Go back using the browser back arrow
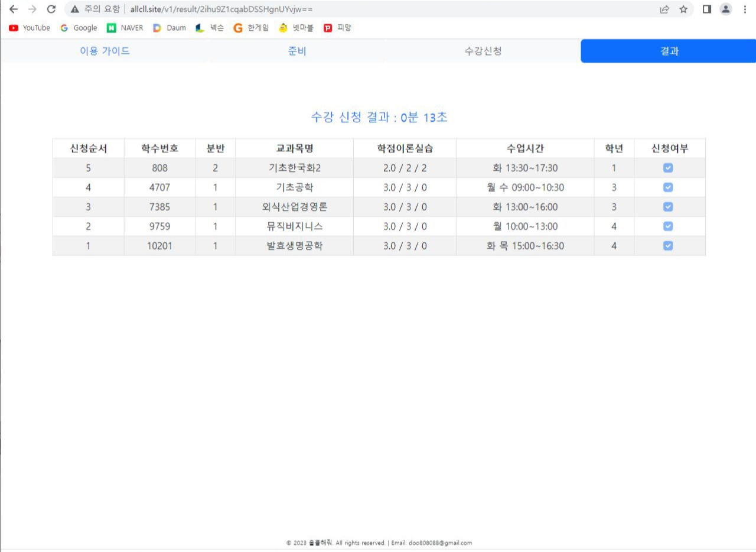Screen dimensions: 756x552 pyautogui.click(x=14, y=9)
